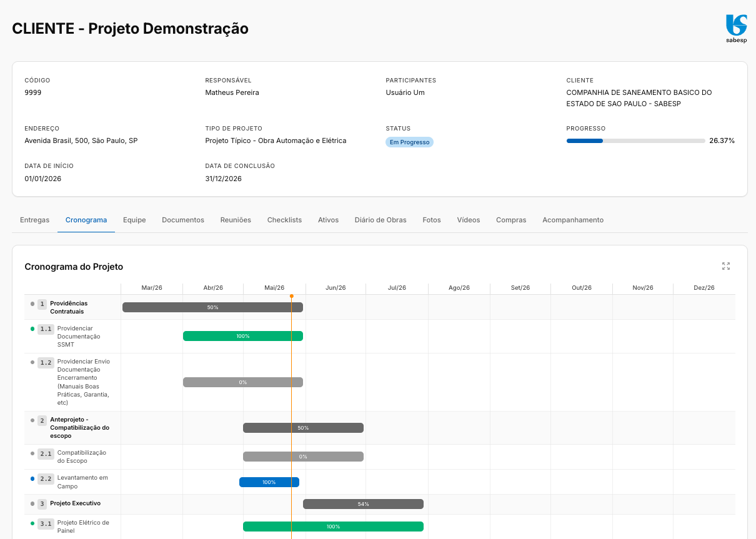Expand the schedule to fullscreen
This screenshot has height=539, width=756.
point(726,266)
